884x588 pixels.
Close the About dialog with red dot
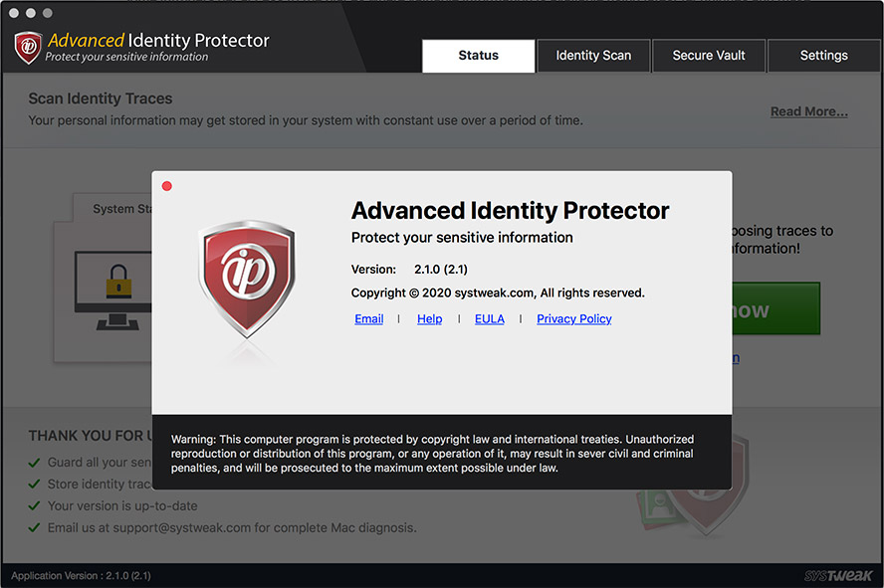(x=167, y=186)
